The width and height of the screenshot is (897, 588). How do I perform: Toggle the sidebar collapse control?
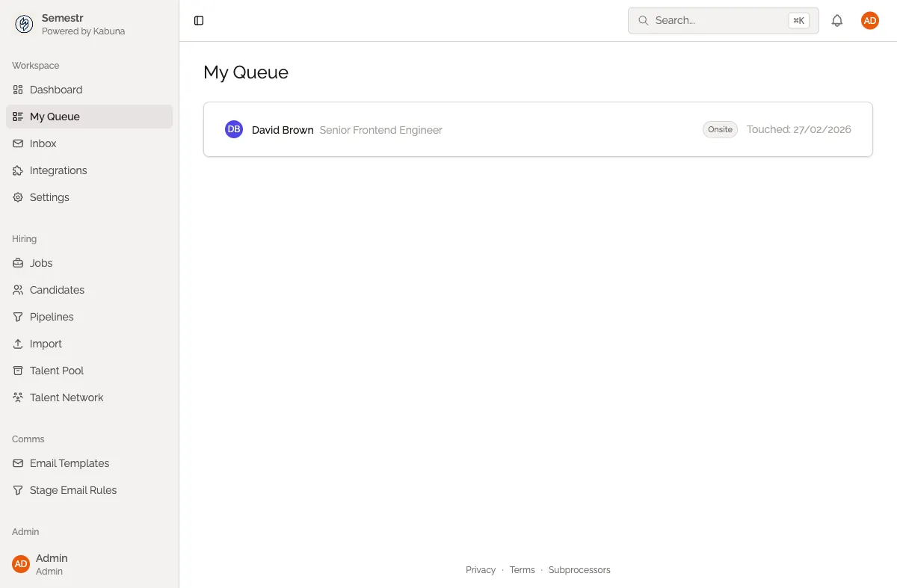coord(198,20)
